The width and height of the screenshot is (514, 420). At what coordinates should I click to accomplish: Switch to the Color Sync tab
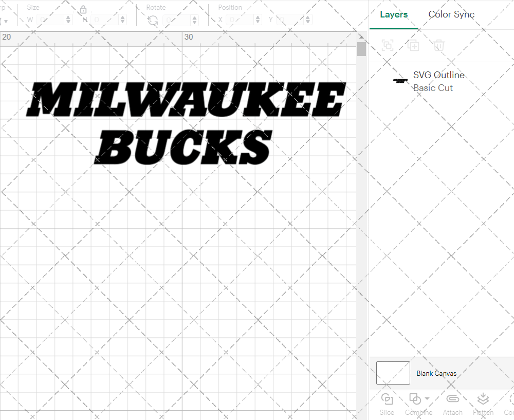click(451, 14)
